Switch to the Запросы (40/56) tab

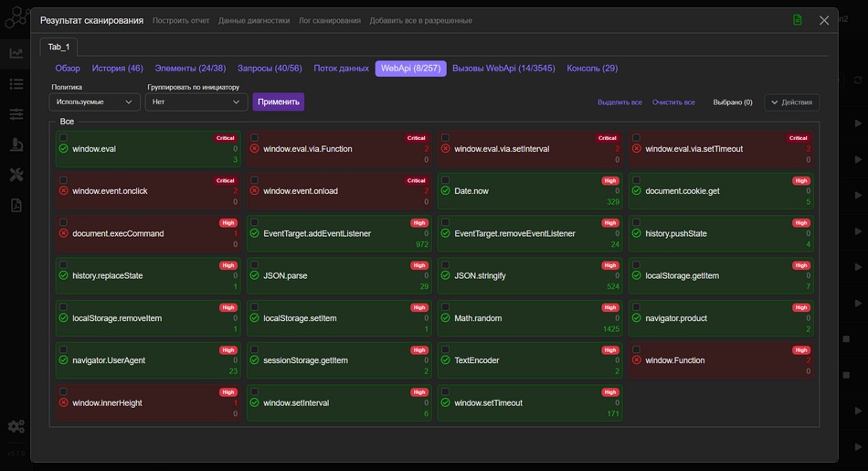click(x=270, y=69)
